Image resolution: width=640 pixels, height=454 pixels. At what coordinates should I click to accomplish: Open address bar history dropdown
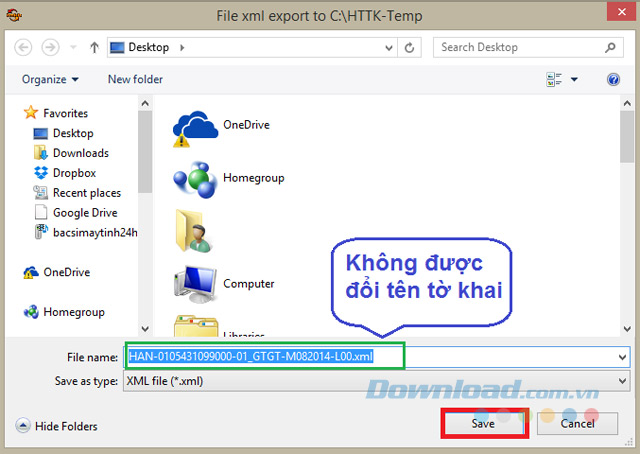pos(389,48)
